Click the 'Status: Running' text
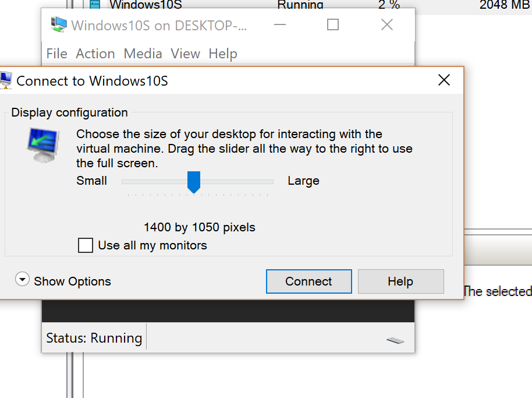The image size is (532, 398). coord(94,338)
